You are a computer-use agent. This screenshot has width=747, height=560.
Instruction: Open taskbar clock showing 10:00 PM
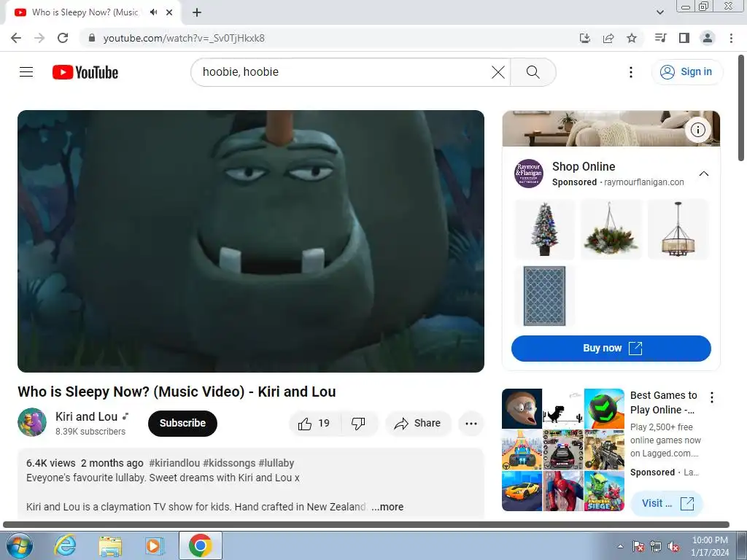click(x=710, y=546)
